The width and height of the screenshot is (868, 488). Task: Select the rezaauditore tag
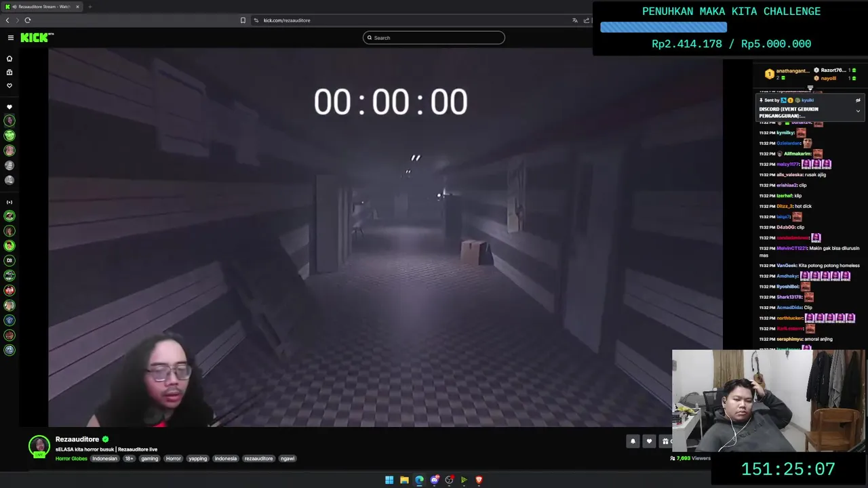tap(258, 459)
